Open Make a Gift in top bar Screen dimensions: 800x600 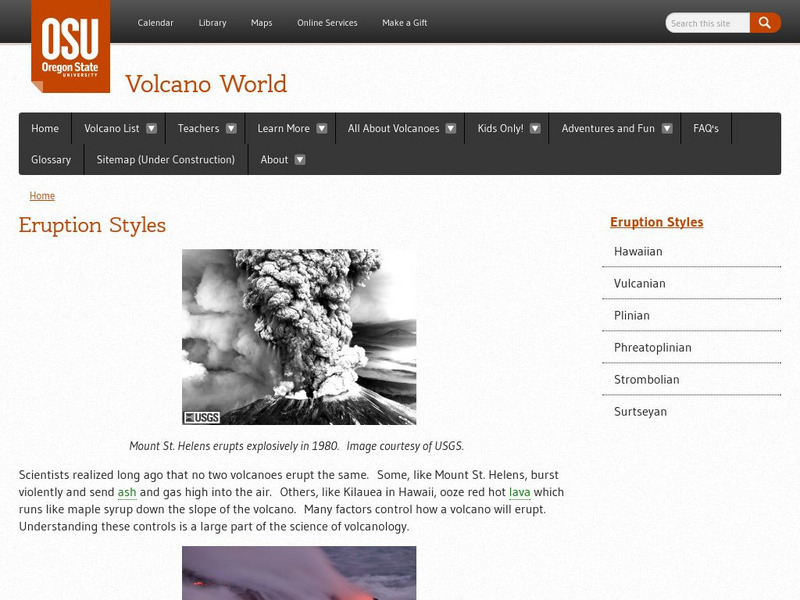pyautogui.click(x=404, y=23)
